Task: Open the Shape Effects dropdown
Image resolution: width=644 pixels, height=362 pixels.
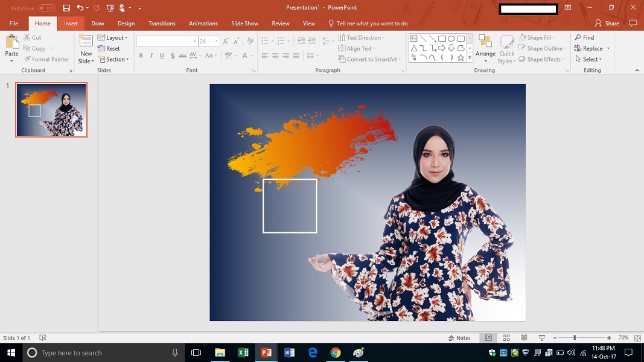Action: pyautogui.click(x=541, y=59)
